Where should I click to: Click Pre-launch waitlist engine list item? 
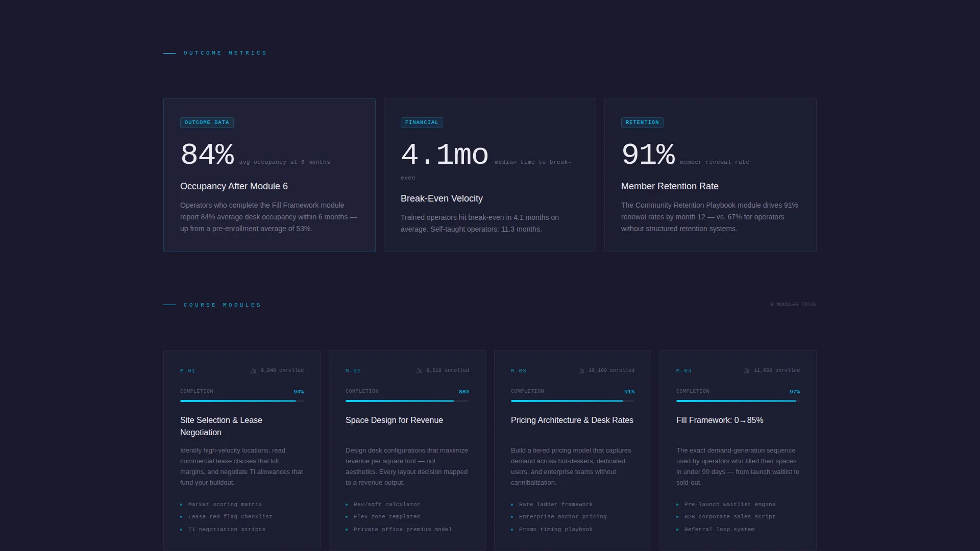[x=730, y=505]
